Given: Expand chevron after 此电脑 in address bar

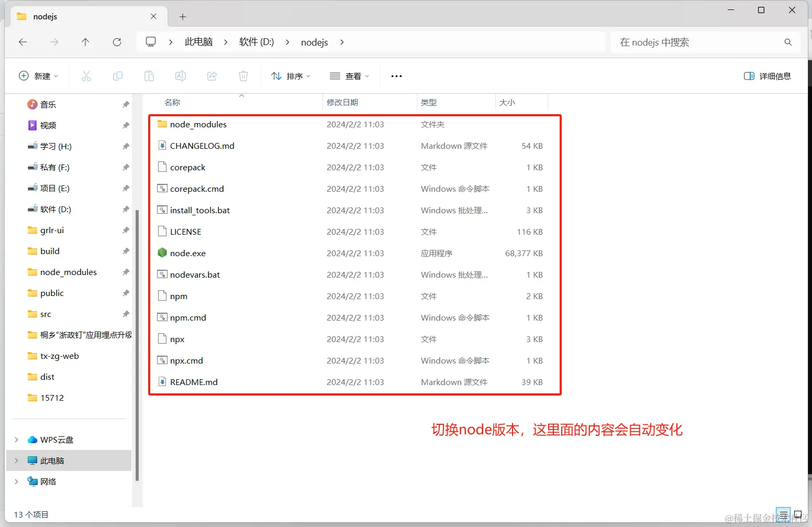Looking at the screenshot, I should pyautogui.click(x=226, y=42).
